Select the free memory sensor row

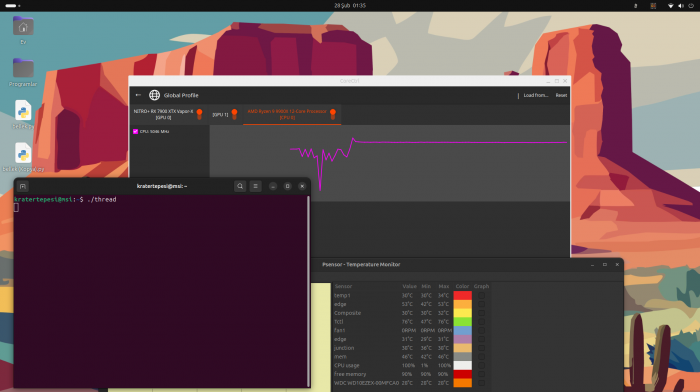412,374
